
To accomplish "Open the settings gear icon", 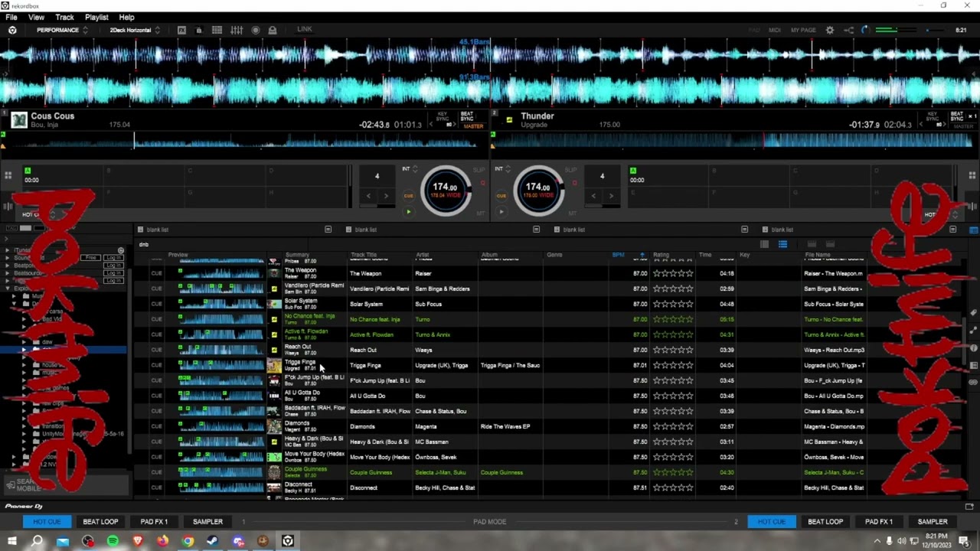I will click(x=830, y=30).
